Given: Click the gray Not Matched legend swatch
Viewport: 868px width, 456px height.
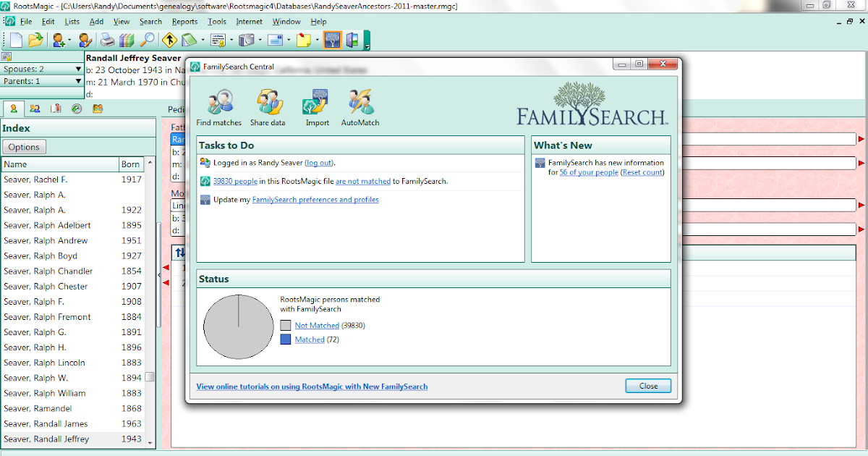Looking at the screenshot, I should pyautogui.click(x=285, y=326).
